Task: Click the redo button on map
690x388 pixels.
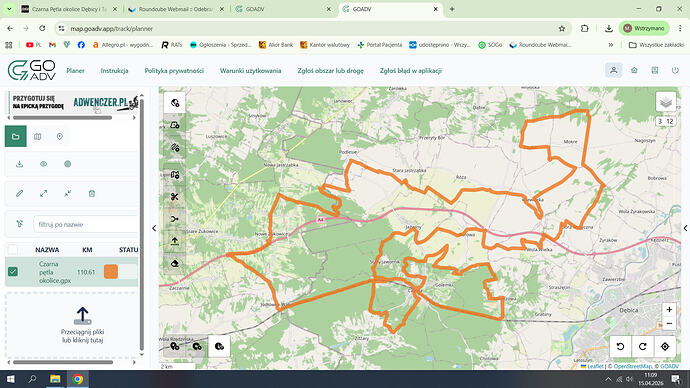Action: (x=642, y=347)
